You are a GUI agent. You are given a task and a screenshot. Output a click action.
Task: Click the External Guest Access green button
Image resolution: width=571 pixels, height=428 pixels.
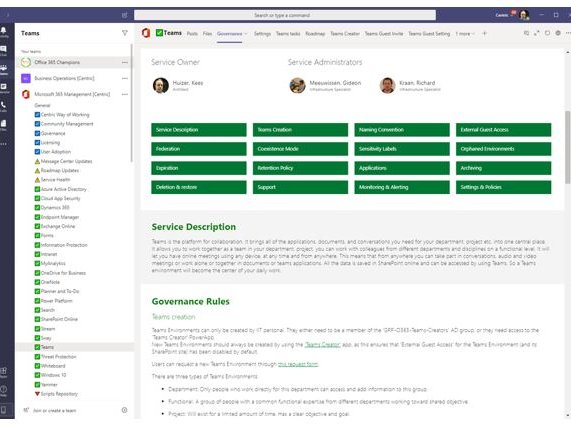pyautogui.click(x=503, y=130)
